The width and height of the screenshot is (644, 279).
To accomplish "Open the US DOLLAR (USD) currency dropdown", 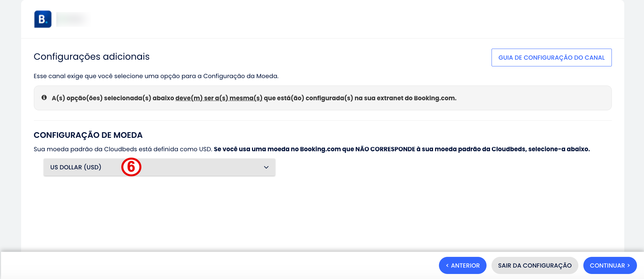I will point(159,167).
